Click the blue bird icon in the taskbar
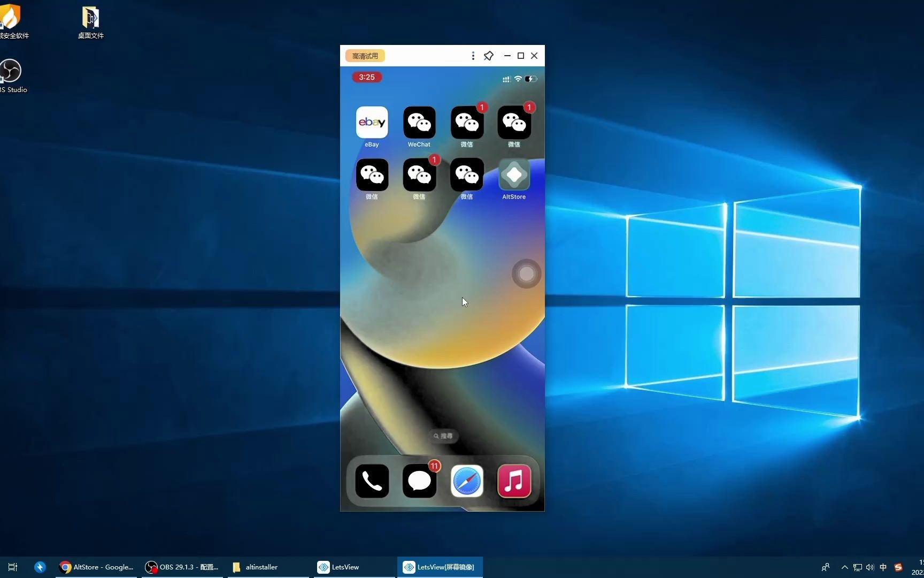This screenshot has width=924, height=578. click(x=40, y=567)
